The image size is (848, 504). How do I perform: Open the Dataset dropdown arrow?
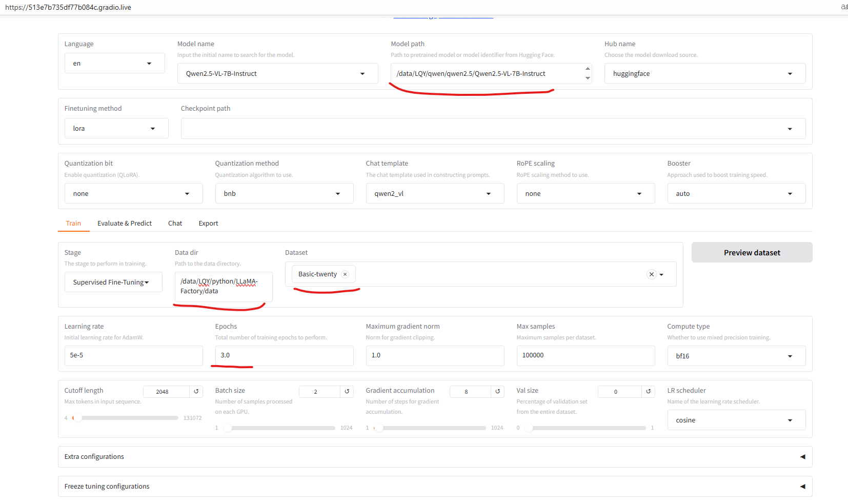tap(662, 274)
